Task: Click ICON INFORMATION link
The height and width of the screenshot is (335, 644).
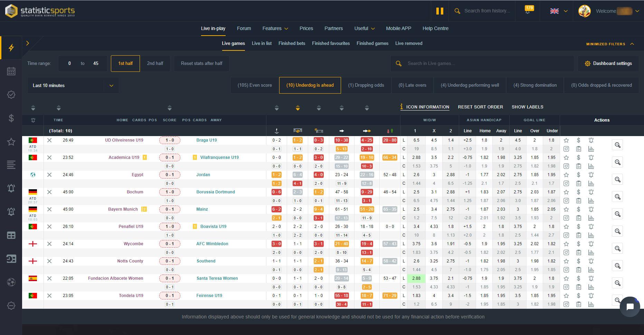Action: pyautogui.click(x=425, y=107)
